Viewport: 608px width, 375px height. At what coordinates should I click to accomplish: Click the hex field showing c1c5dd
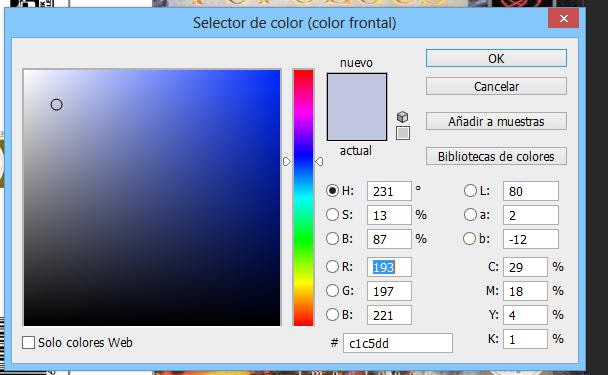point(397,343)
